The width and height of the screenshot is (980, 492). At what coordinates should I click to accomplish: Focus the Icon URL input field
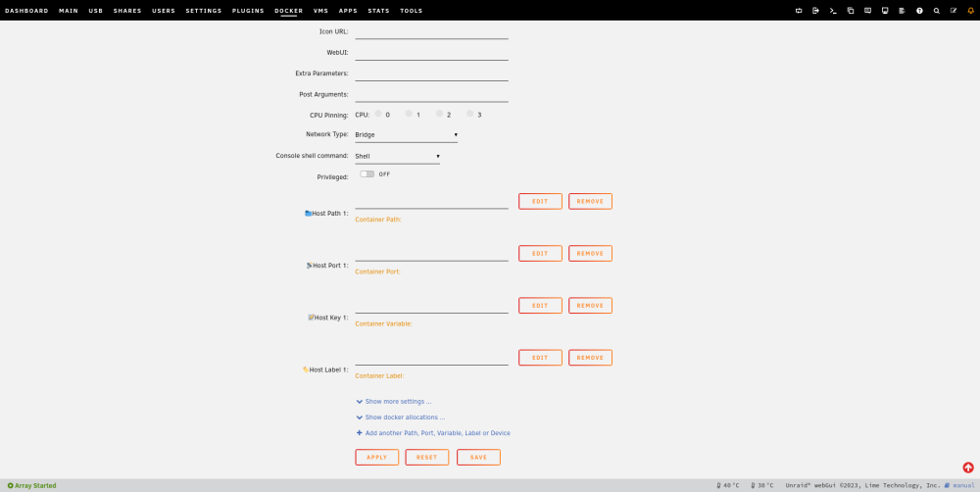pyautogui.click(x=431, y=32)
